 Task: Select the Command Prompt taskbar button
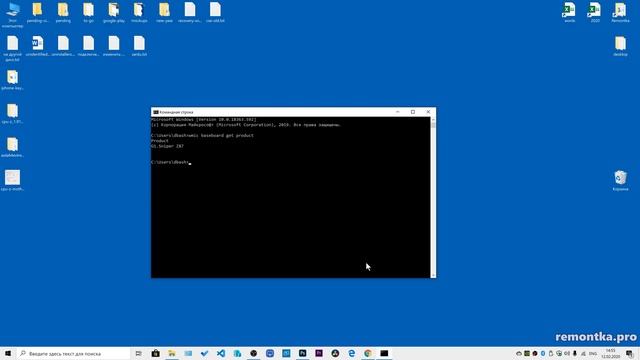(384, 353)
